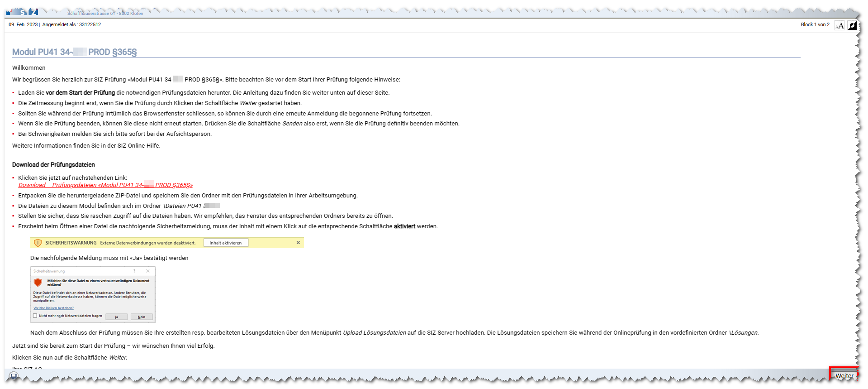This screenshot has height=389, width=868.
Task: Click the red shield icon in Sicherheitswarnung dialog
Action: tap(38, 282)
